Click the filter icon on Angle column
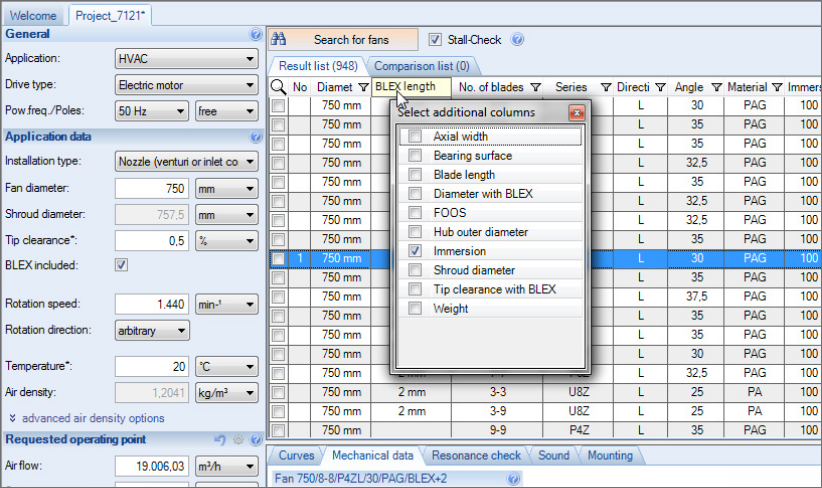The image size is (822, 488). click(715, 87)
